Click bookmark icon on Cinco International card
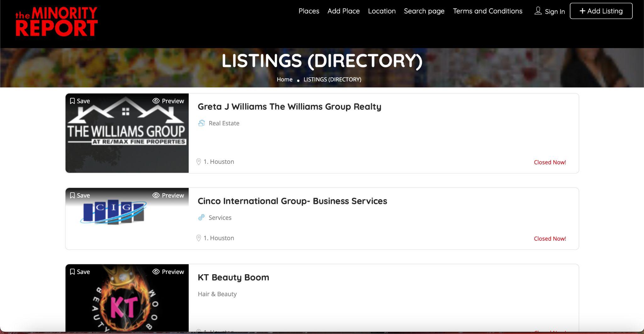 click(72, 195)
